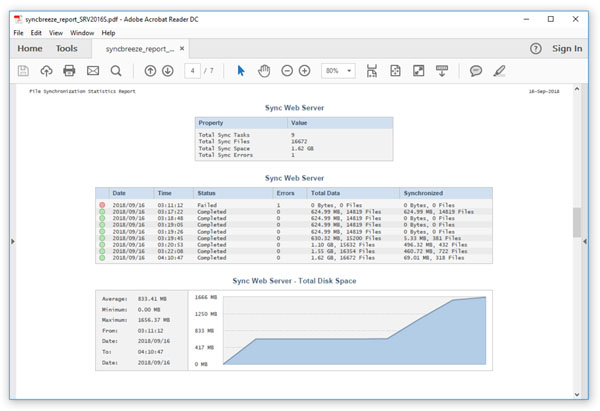The image size is (600, 411).
Task: Switch to the Home tab
Action: [30, 49]
